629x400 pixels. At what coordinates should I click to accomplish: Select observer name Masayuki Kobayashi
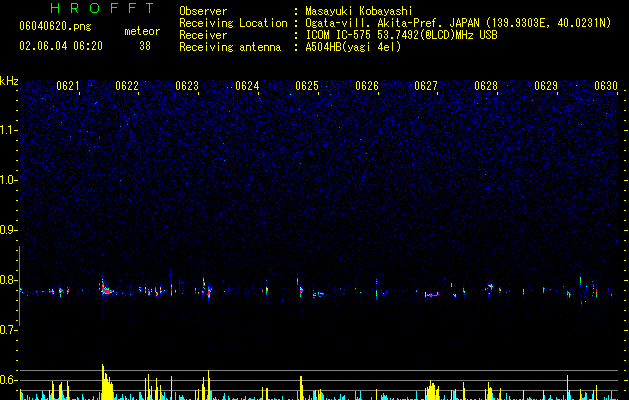click(359, 11)
